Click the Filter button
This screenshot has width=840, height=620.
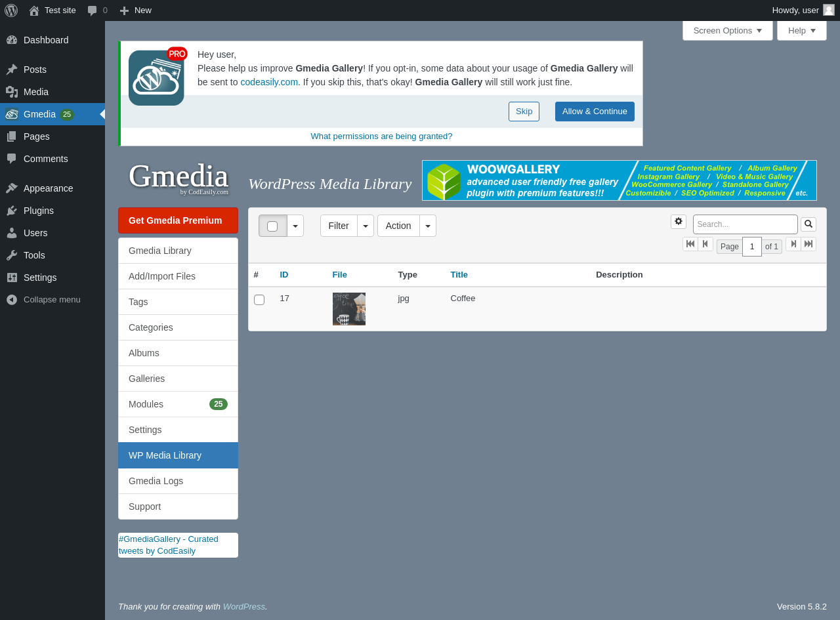339,226
